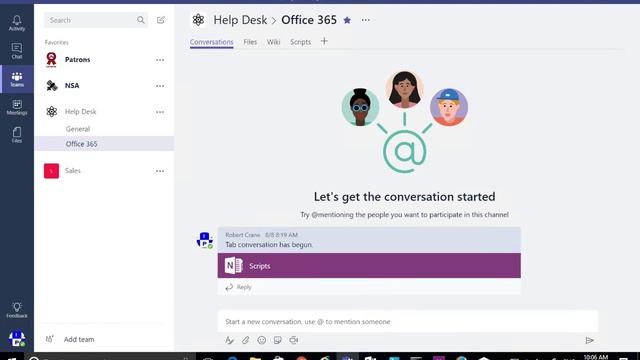Click the NSA team satellite icon
640x360 pixels.
point(51,86)
